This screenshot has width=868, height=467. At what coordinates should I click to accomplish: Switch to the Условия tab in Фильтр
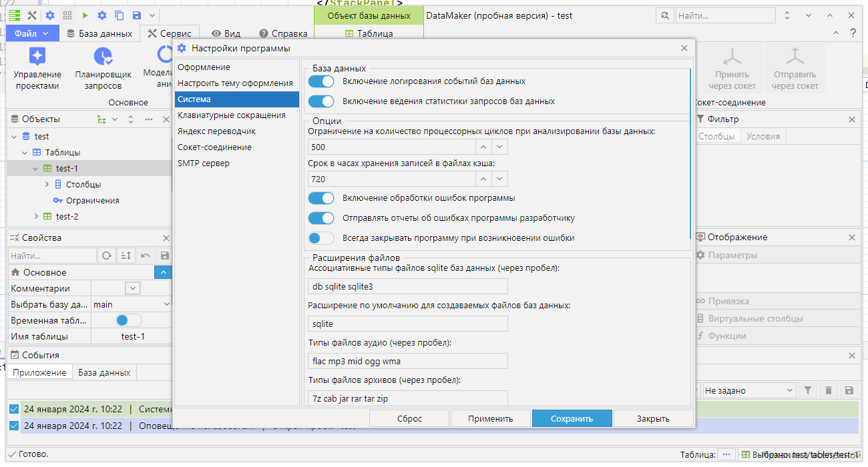(763, 136)
